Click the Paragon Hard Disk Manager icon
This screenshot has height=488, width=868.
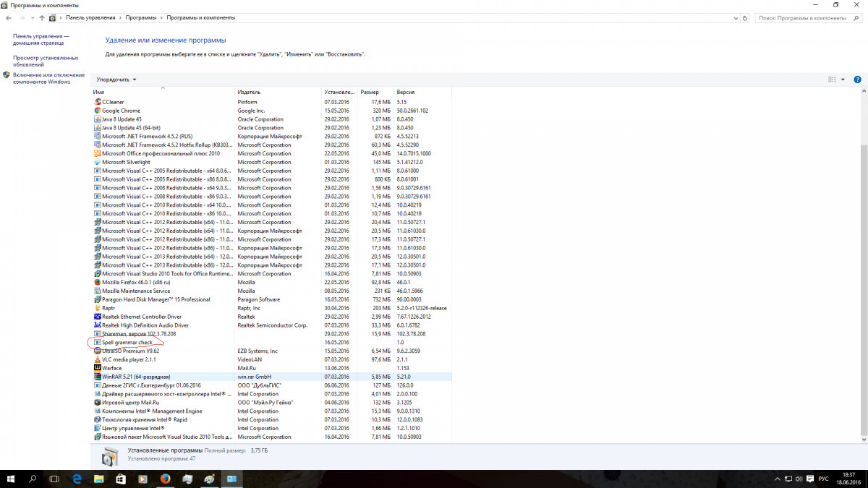click(98, 299)
